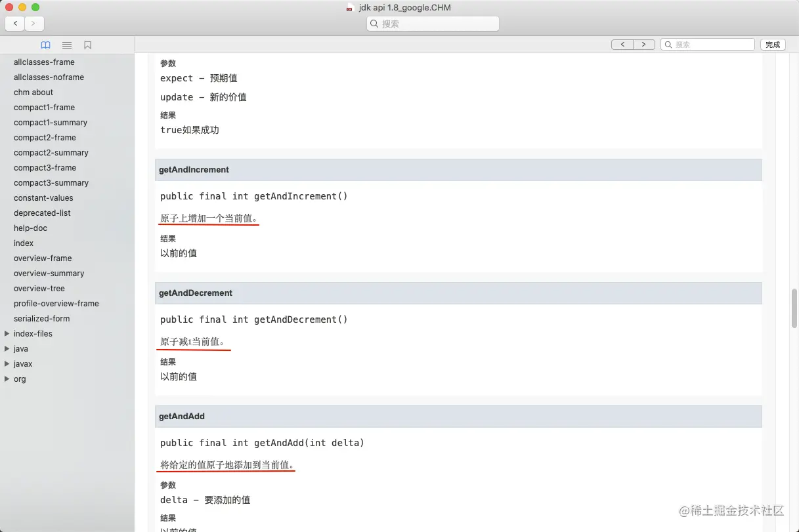Open overview-frame entry

(x=43, y=258)
